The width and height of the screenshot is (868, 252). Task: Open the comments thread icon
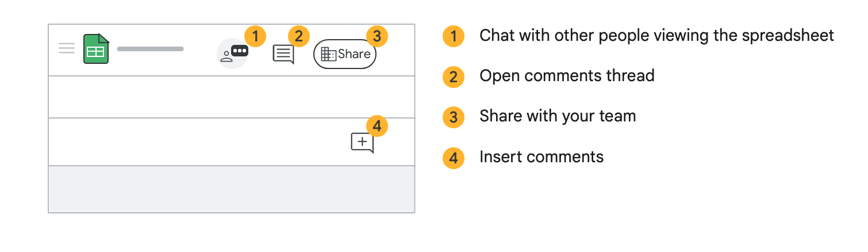[283, 54]
